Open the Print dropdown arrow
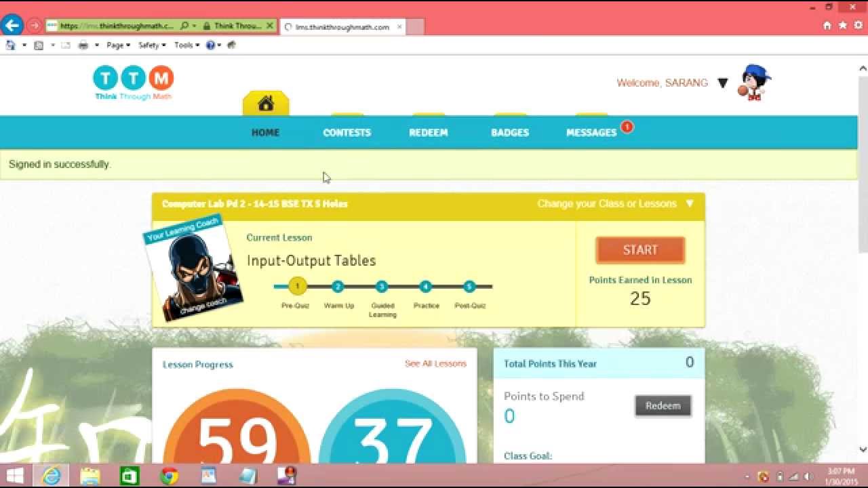This screenshot has width=868, height=488. click(97, 45)
